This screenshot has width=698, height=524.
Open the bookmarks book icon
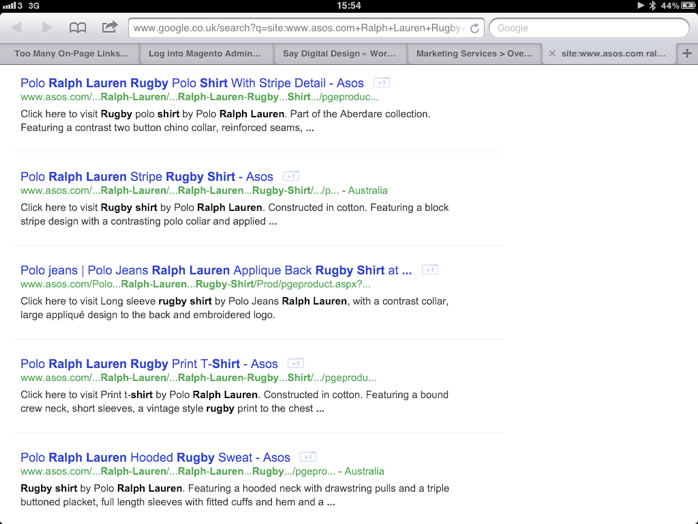tap(77, 28)
